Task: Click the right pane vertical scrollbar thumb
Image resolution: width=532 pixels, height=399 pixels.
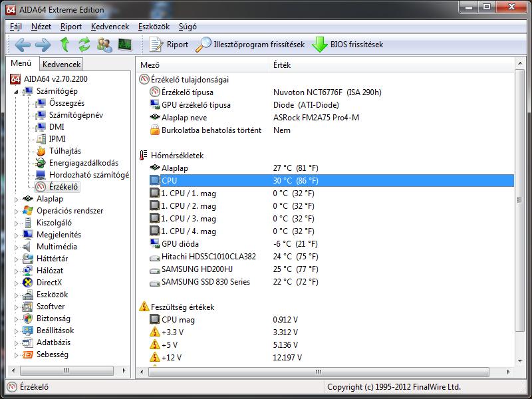Action: 520,200
